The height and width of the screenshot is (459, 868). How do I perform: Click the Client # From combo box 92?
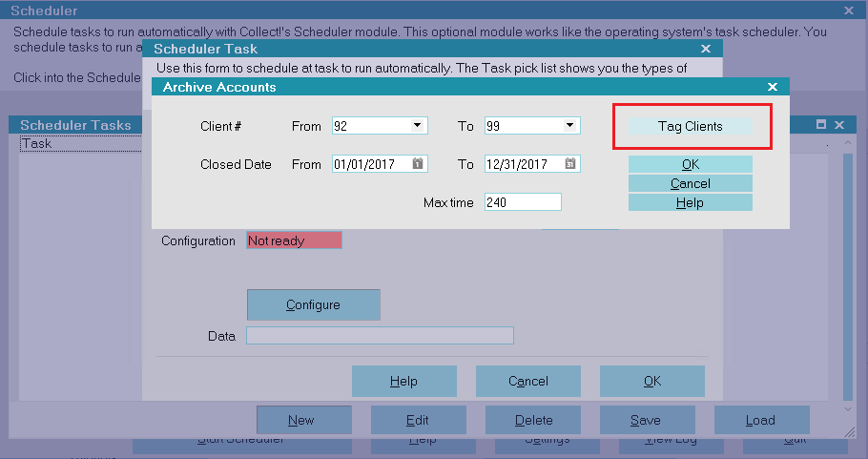[380, 126]
